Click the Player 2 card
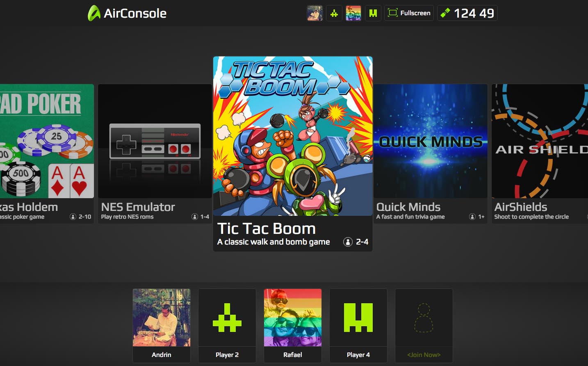This screenshot has height=366, width=588. pos(227,326)
